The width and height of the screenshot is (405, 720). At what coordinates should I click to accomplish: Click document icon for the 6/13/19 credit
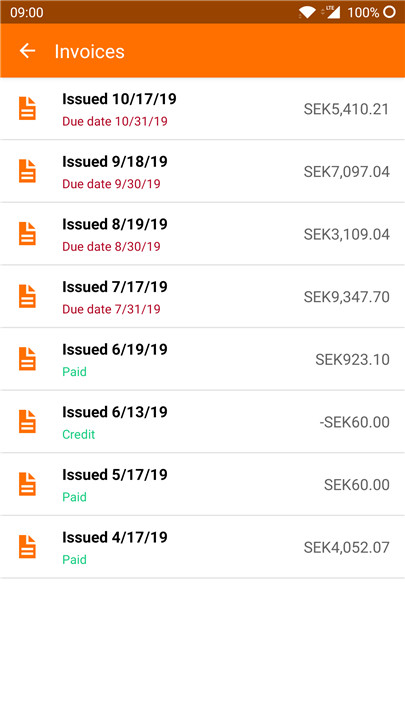pos(27,422)
